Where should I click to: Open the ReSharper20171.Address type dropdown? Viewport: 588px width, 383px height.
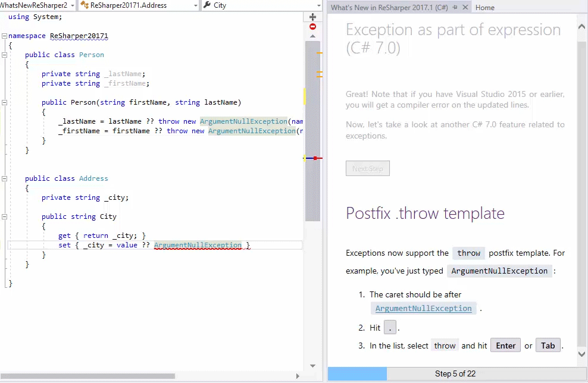[196, 5]
